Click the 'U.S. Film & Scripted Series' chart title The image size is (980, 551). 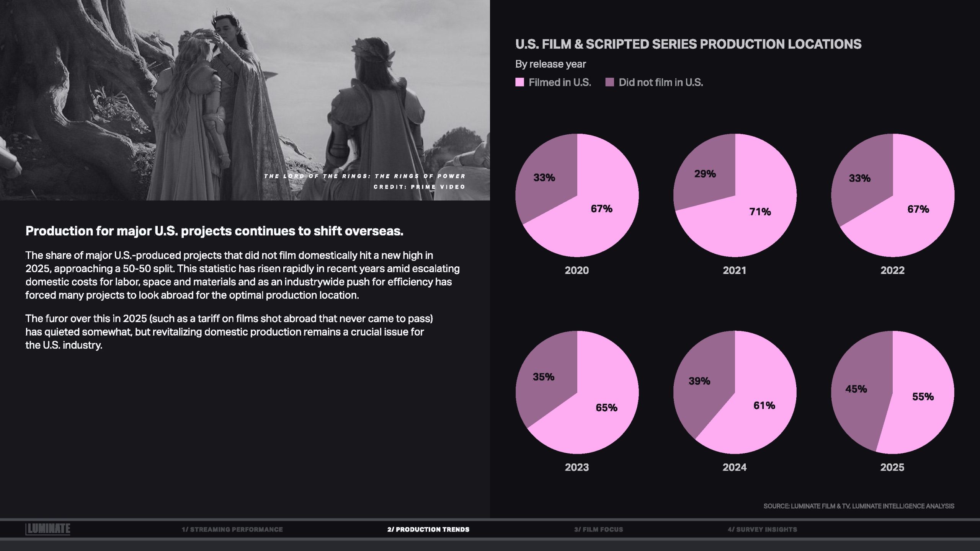click(688, 44)
